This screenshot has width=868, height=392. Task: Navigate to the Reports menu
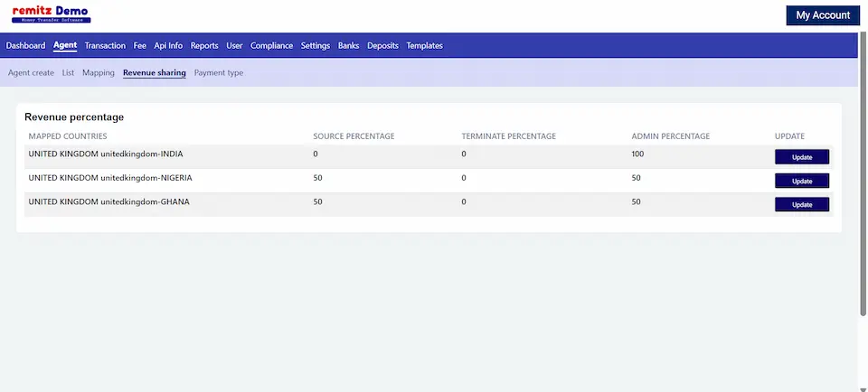click(204, 46)
